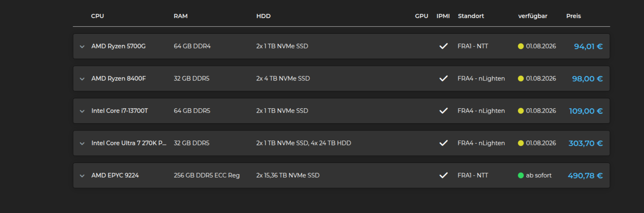Click IPMI checkmark for AMD Ryzen 5700G
644x213 pixels.
coord(443,46)
